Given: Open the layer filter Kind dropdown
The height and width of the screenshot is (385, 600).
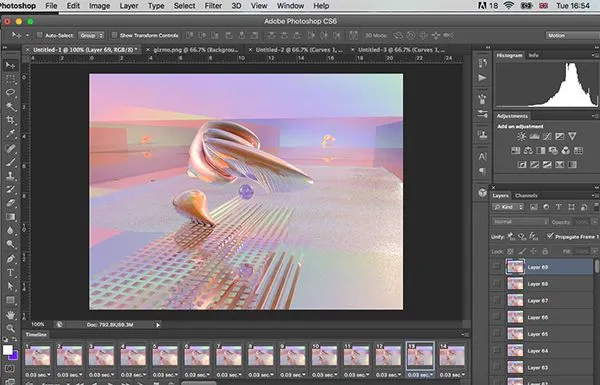Looking at the screenshot, I should pyautogui.click(x=508, y=207).
